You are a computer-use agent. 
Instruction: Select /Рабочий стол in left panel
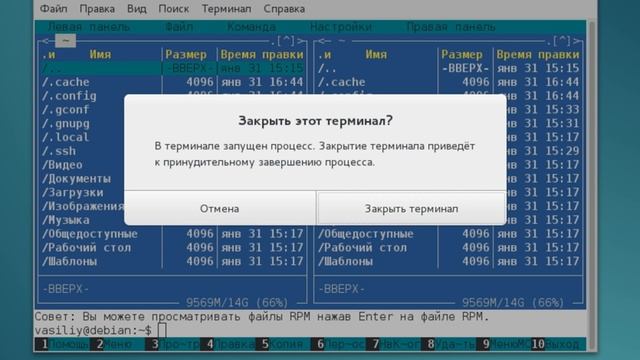click(x=87, y=248)
